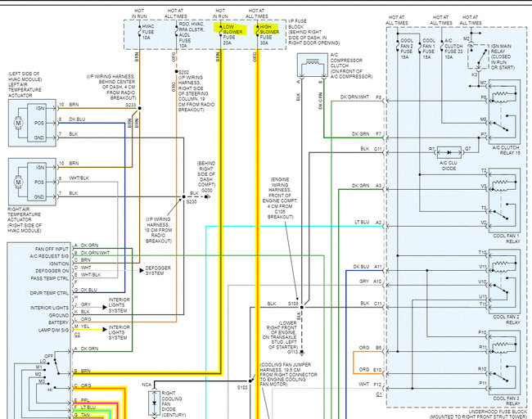The width and height of the screenshot is (532, 419).
Task: Click the underlined C1 connector reference
Action: 379,394
